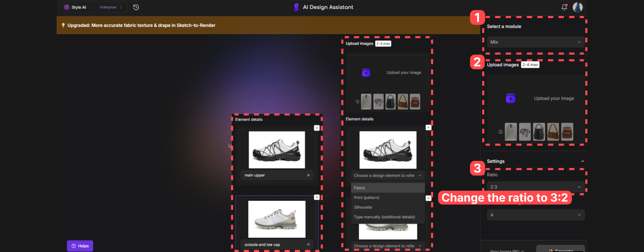Click the AI Design Assistant logo icon
Screen dimensions: 644x252
(x=296, y=7)
